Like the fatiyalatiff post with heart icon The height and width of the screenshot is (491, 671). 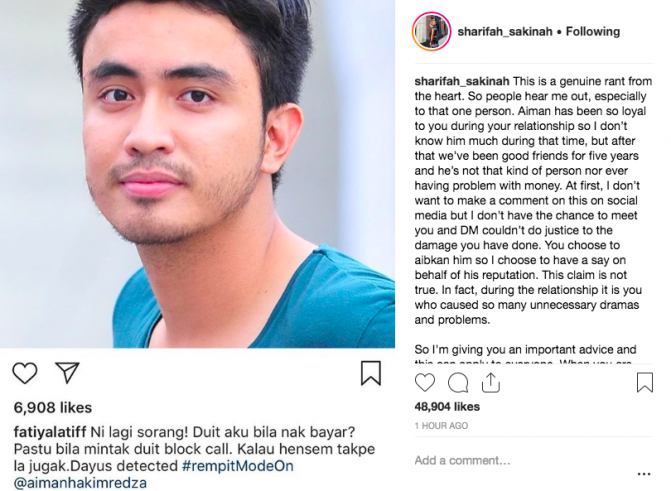pyautogui.click(x=25, y=373)
